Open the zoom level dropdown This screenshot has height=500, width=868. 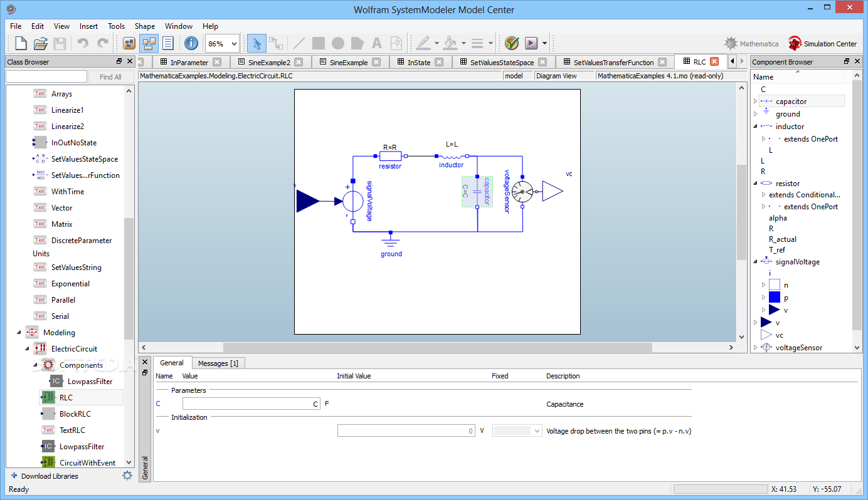(235, 44)
